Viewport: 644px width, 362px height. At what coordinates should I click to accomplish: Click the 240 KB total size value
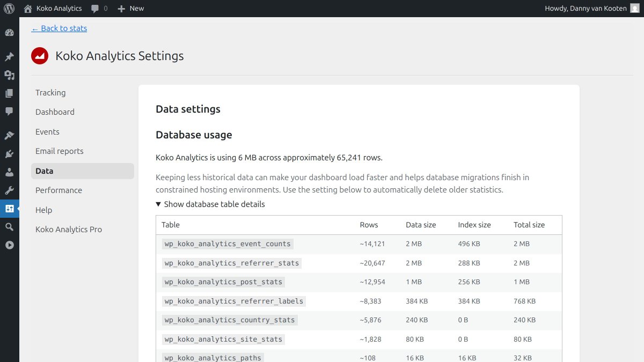coord(524,320)
